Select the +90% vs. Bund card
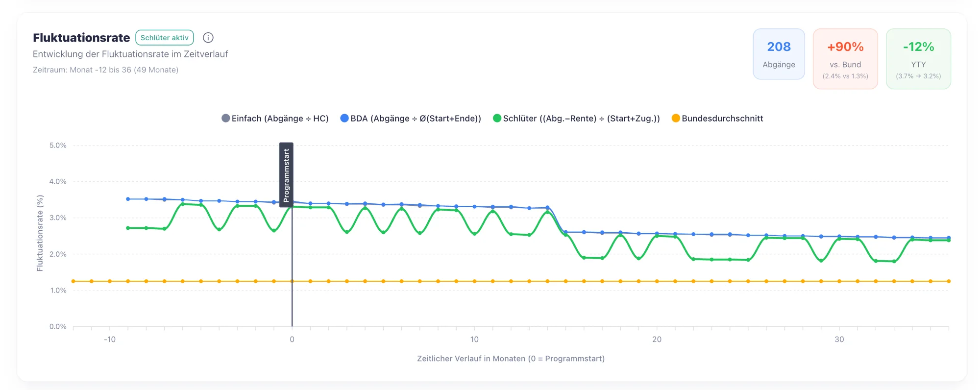This screenshot has width=980, height=390. (x=845, y=59)
